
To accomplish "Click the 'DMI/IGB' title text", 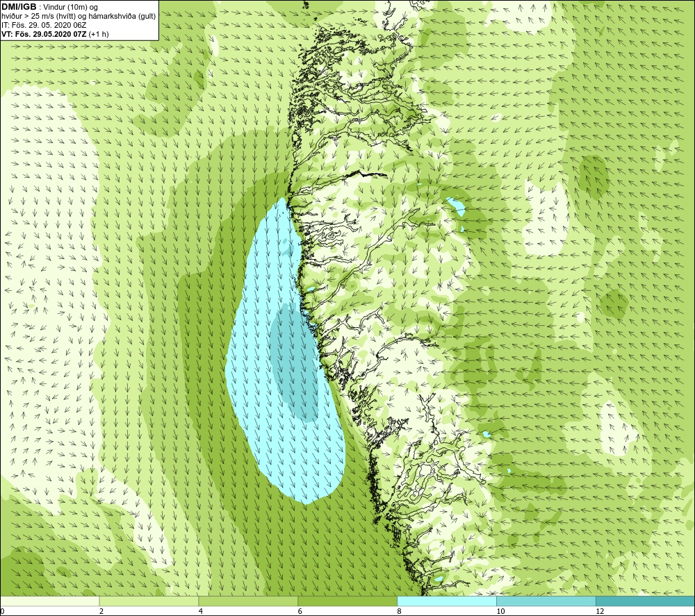I will (19, 7).
